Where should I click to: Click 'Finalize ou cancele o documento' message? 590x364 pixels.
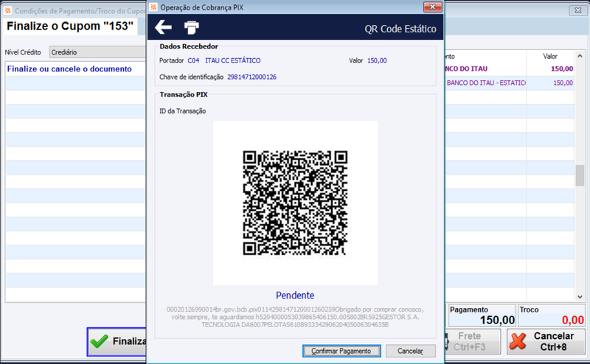tap(69, 69)
